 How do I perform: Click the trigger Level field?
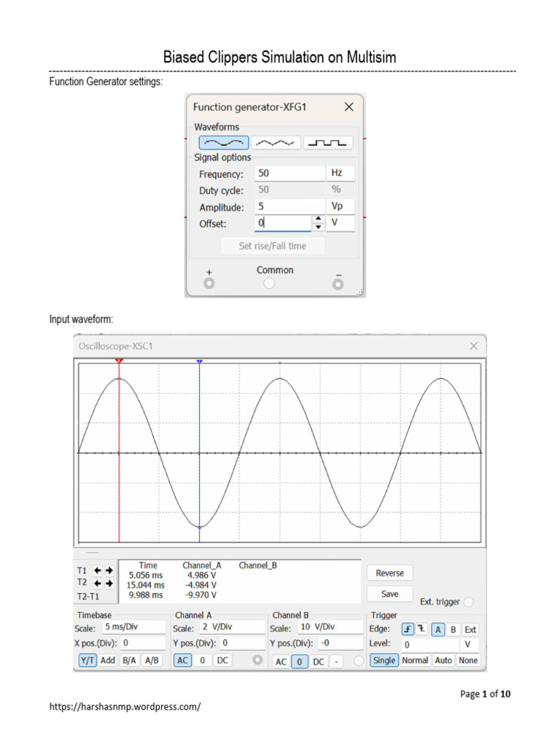431,645
